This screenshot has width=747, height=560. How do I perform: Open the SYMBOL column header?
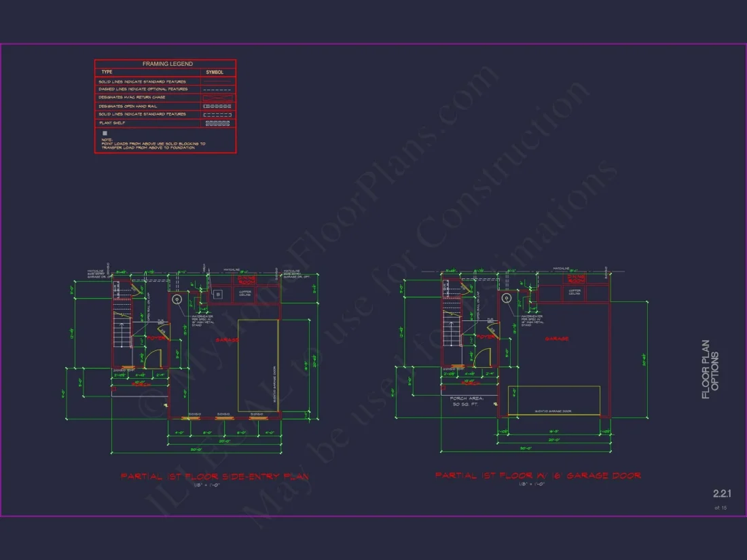[x=216, y=71]
